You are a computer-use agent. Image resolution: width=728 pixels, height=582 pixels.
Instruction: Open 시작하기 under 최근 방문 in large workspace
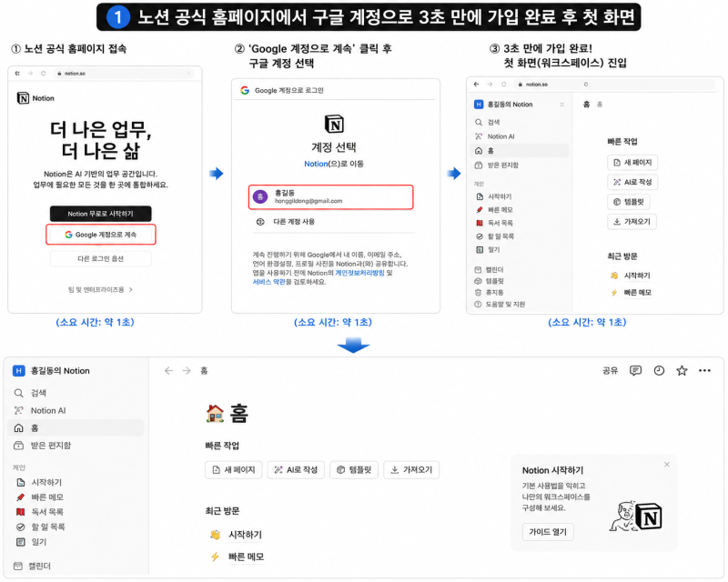click(237, 535)
